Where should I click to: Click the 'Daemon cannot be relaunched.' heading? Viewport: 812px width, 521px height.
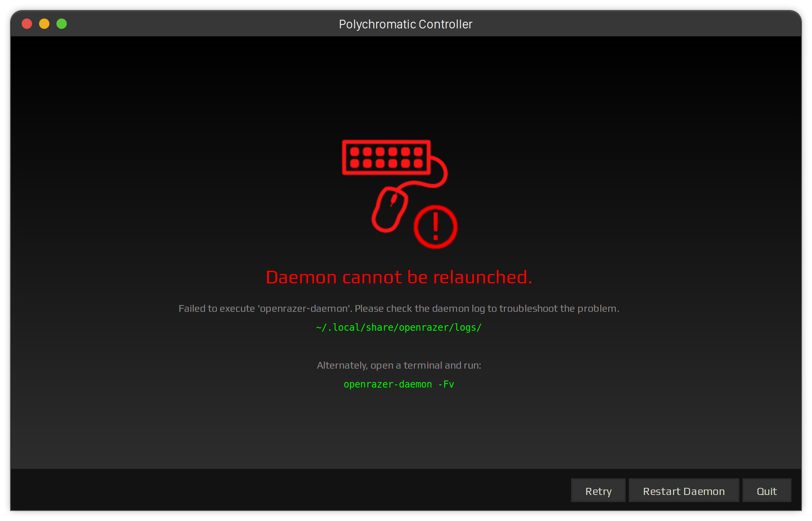399,277
